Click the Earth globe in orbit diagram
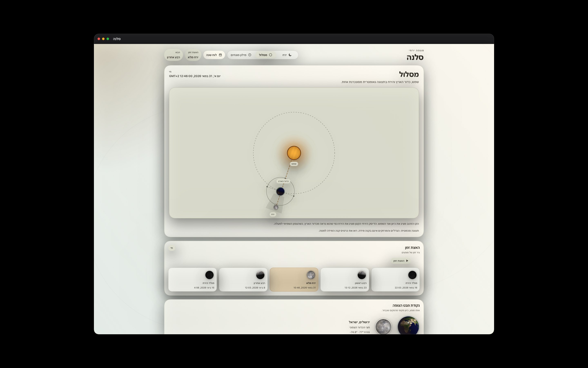 280,192
